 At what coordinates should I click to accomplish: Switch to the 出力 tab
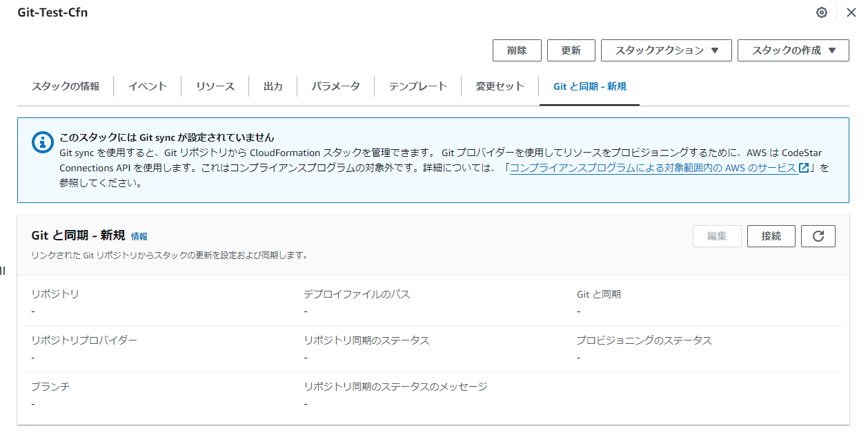click(x=273, y=86)
